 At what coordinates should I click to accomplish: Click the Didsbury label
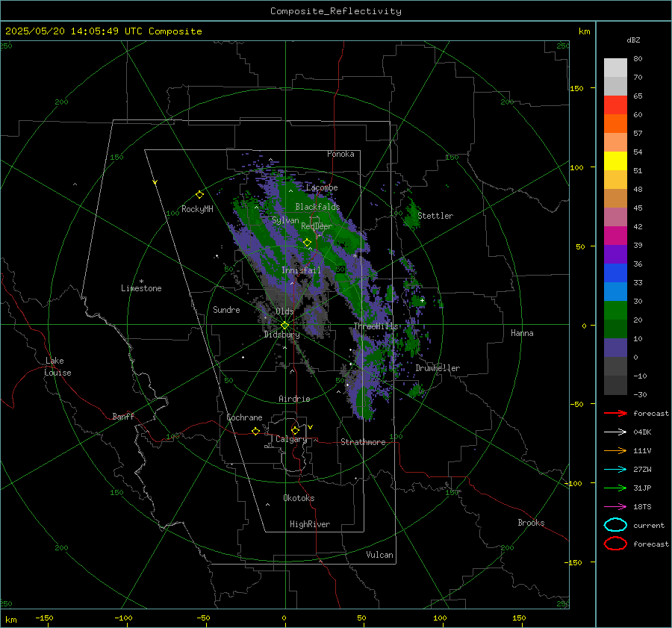click(x=281, y=335)
